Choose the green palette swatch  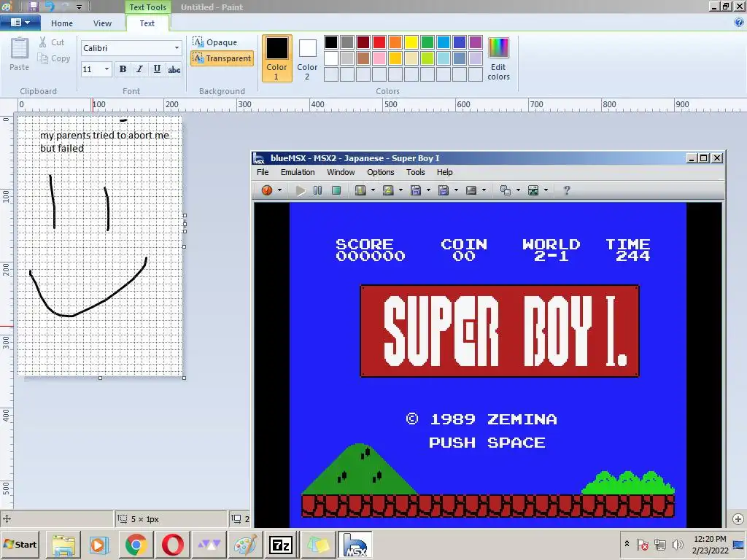coord(427,42)
